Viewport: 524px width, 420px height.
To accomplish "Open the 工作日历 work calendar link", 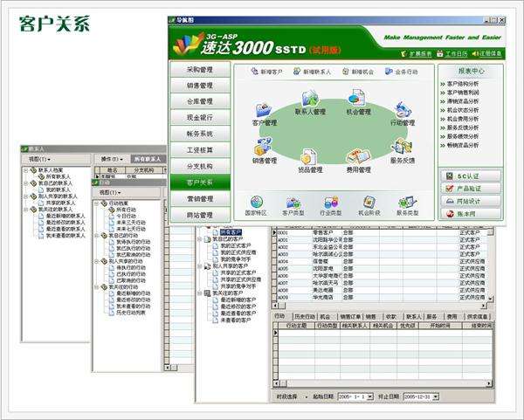I will 452,53.
